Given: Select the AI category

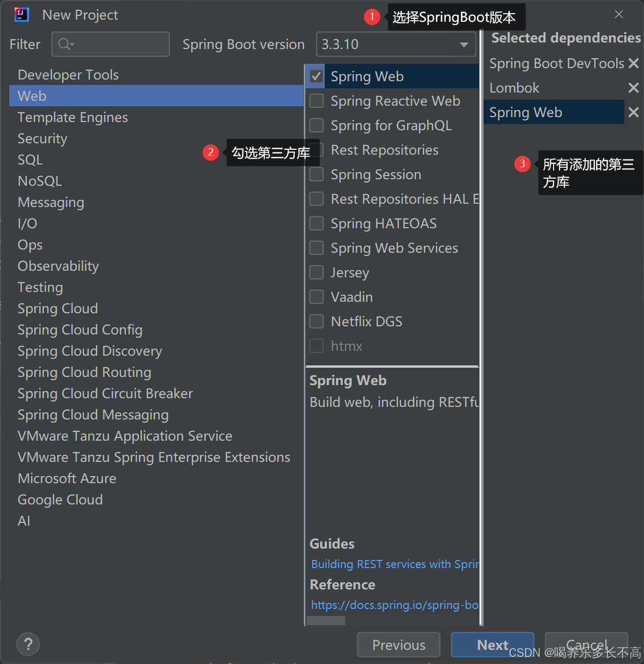Looking at the screenshot, I should point(156,521).
